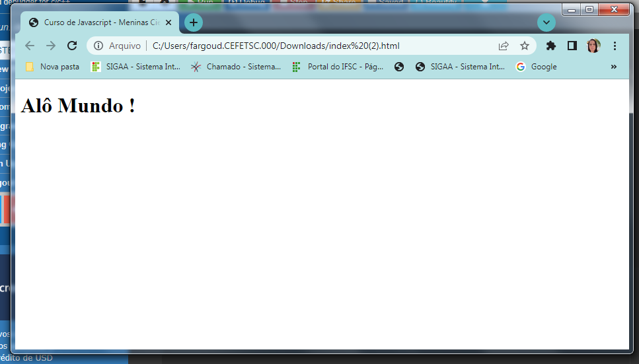Select the Curso de Javascript tab
The width and height of the screenshot is (639, 364).
pos(96,22)
